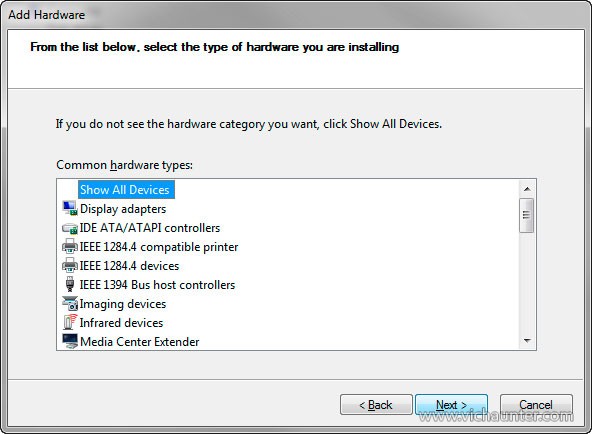The image size is (592, 434).
Task: Click the scrollbar down arrow in hardware list
Action: pyautogui.click(x=527, y=341)
